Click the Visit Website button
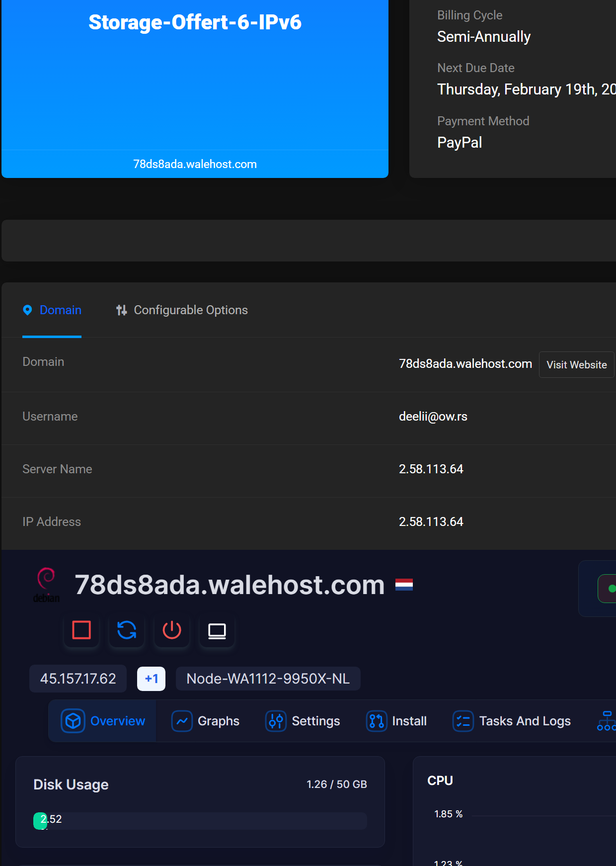Image resolution: width=616 pixels, height=866 pixels. 576,365
